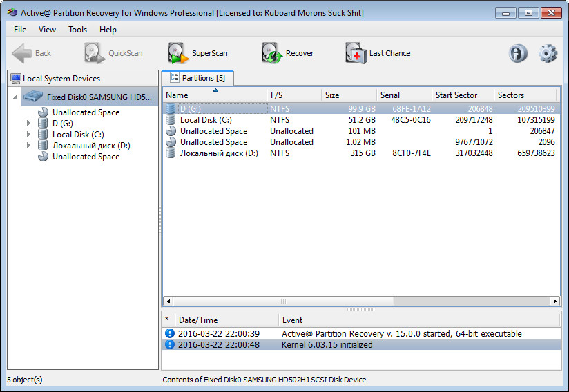Select the 'Kernel 6.03.15 initialized' log entry
Viewport: 569px width, 392px height.
point(361,344)
